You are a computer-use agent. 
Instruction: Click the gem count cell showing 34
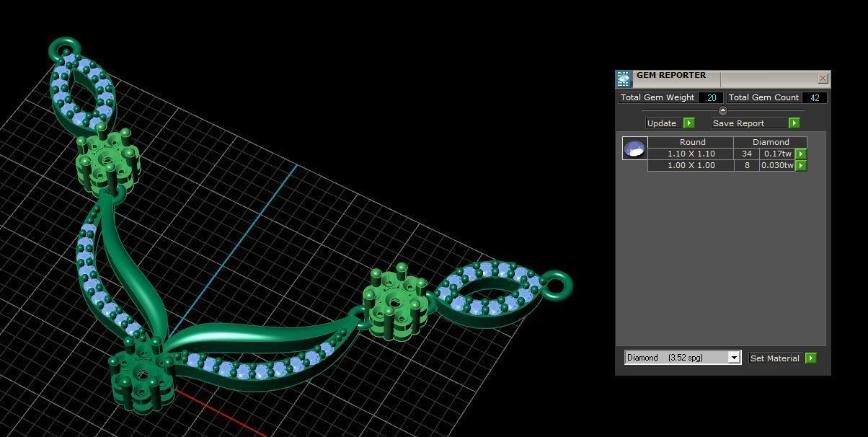point(746,154)
